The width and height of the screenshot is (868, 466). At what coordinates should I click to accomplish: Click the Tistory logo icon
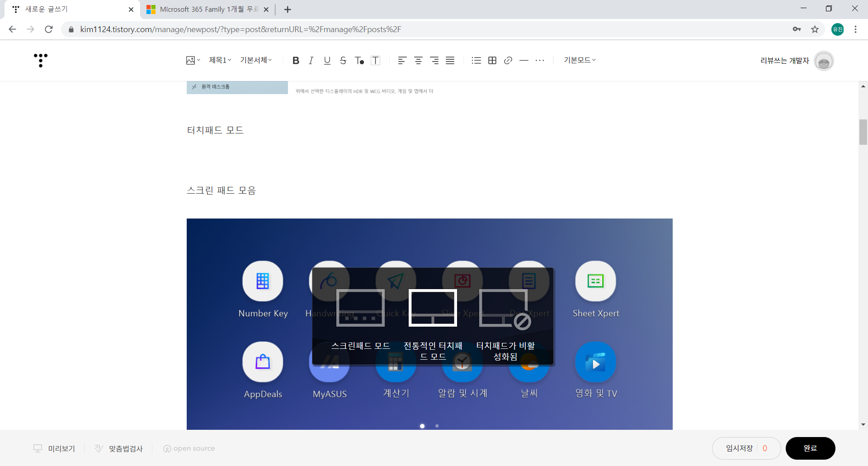tap(41, 60)
